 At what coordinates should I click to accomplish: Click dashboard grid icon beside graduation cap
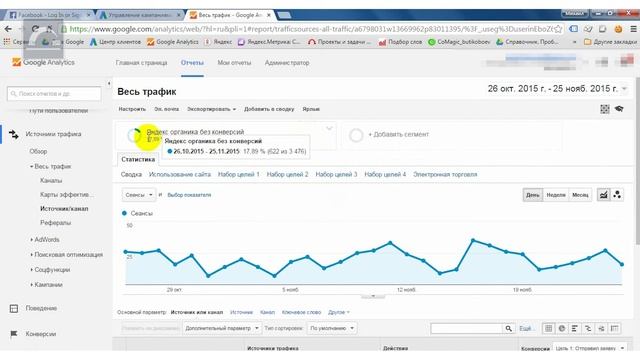click(x=605, y=109)
